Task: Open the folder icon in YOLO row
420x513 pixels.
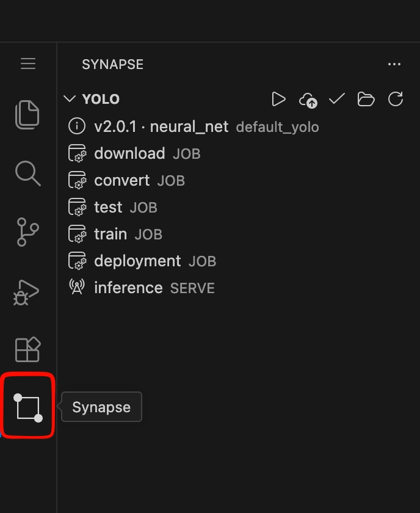Action: [366, 99]
